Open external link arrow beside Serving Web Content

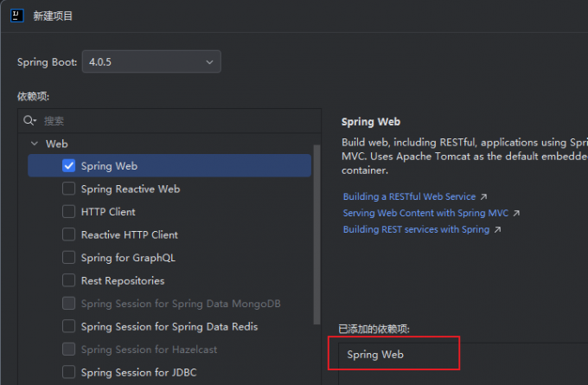point(516,213)
